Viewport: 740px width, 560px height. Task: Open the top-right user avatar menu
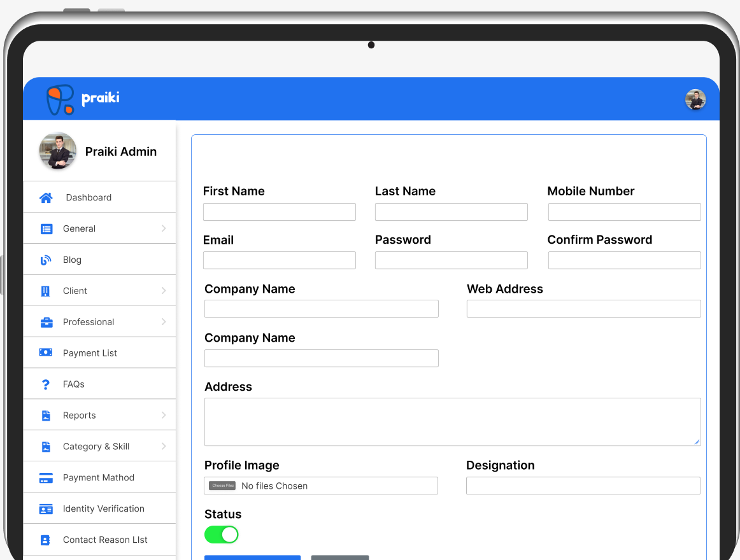point(695,99)
